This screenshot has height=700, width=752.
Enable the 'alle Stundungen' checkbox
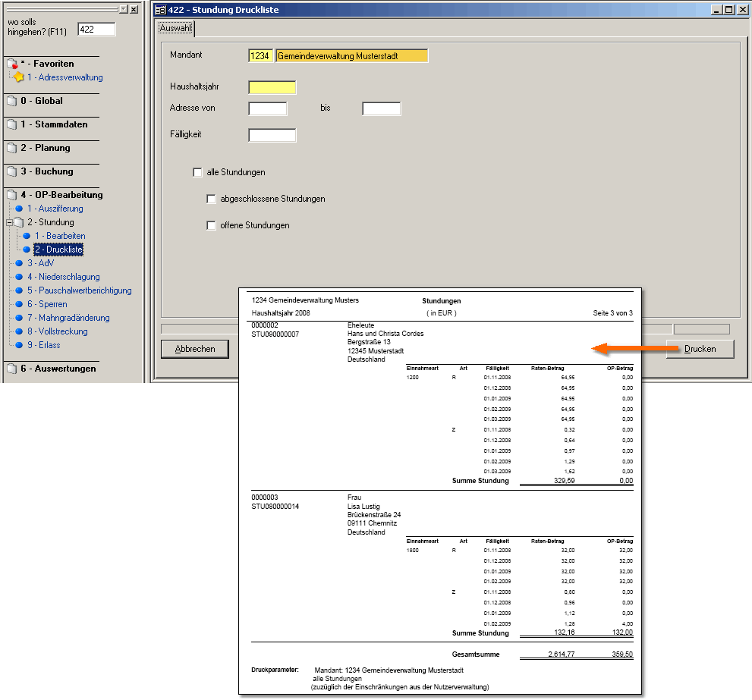point(198,173)
